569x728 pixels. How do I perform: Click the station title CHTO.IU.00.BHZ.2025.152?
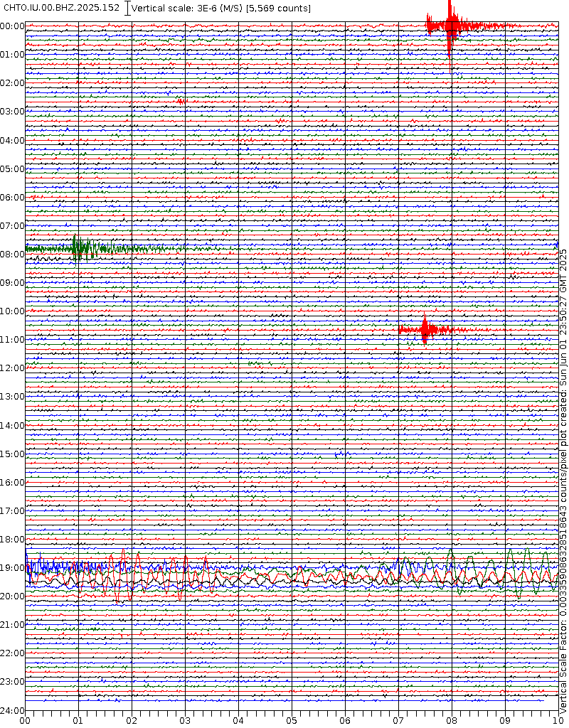coord(61,9)
